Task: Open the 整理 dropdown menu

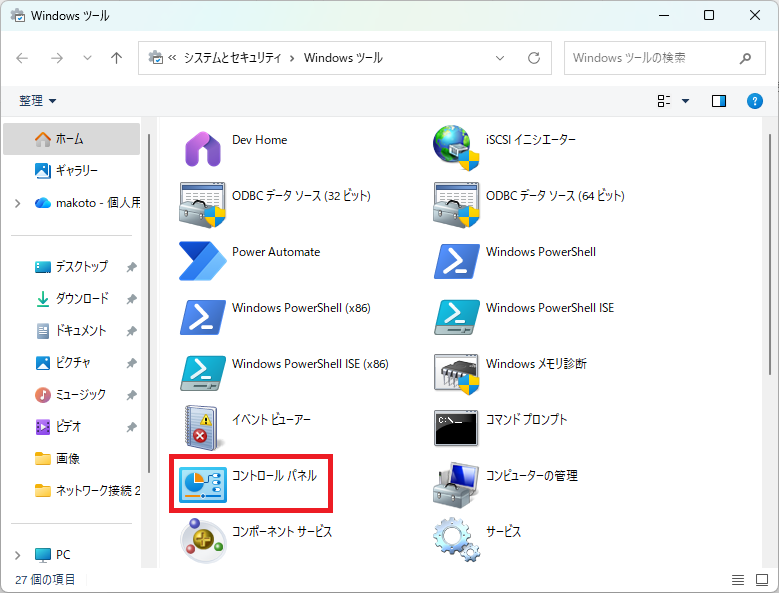Action: 38,101
